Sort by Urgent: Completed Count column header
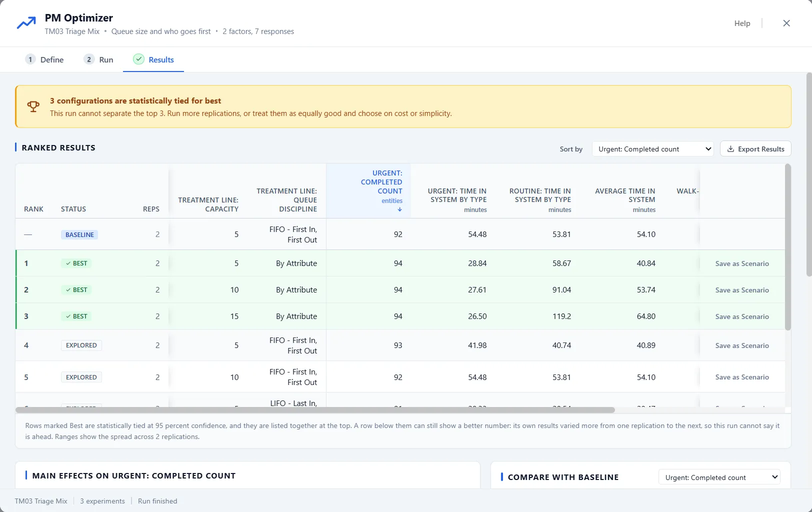Viewport: 812px width, 512px height. click(x=368, y=191)
